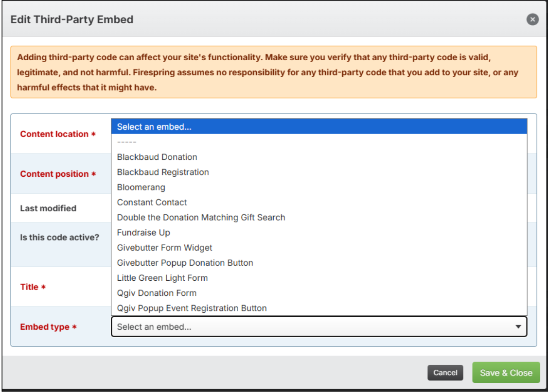Select Givebutter Popup Donation Button
This screenshot has height=392, width=548.
[185, 263]
